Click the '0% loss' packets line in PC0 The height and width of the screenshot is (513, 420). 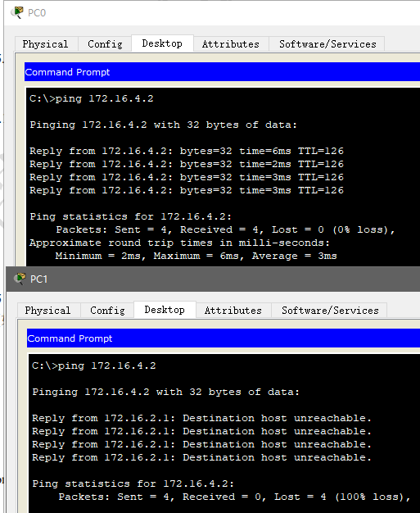point(225,229)
